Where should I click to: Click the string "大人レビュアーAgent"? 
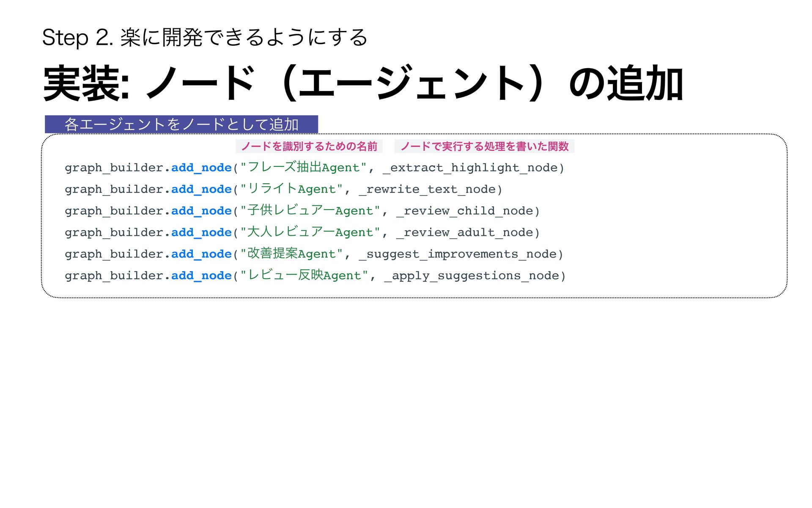310,232
